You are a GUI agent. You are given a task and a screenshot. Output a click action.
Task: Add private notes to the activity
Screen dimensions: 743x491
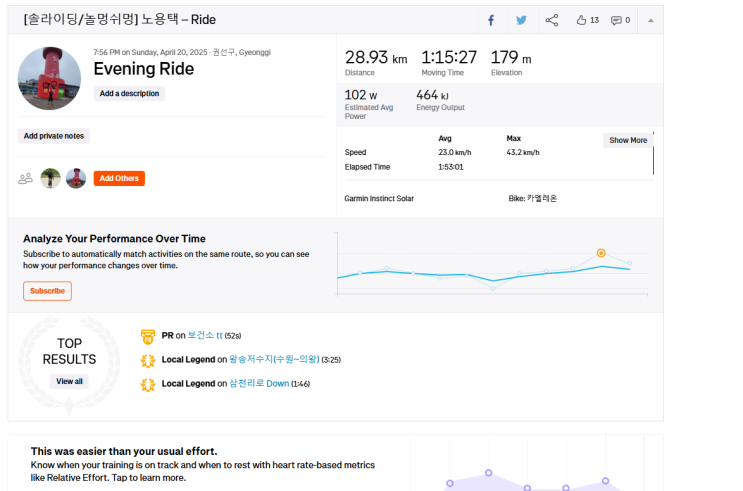pyautogui.click(x=54, y=136)
